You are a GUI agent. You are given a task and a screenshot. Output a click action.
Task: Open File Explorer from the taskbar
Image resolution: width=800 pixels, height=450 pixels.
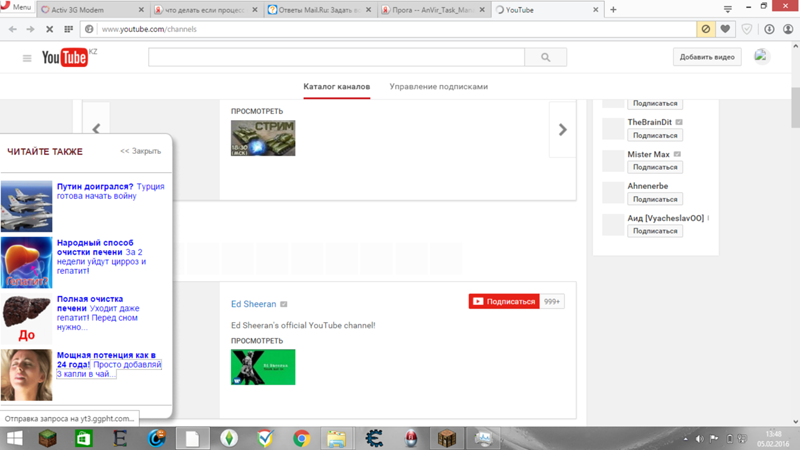point(336,438)
